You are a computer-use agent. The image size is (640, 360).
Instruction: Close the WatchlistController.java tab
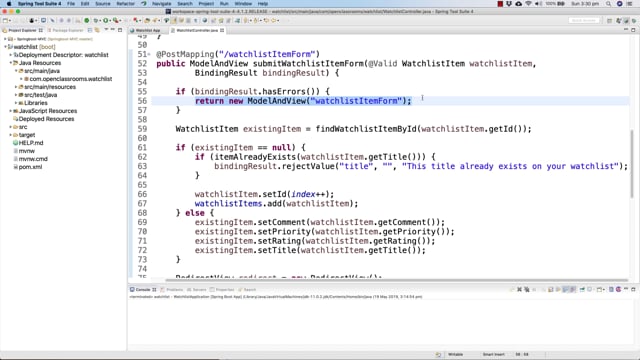[x=222, y=30]
